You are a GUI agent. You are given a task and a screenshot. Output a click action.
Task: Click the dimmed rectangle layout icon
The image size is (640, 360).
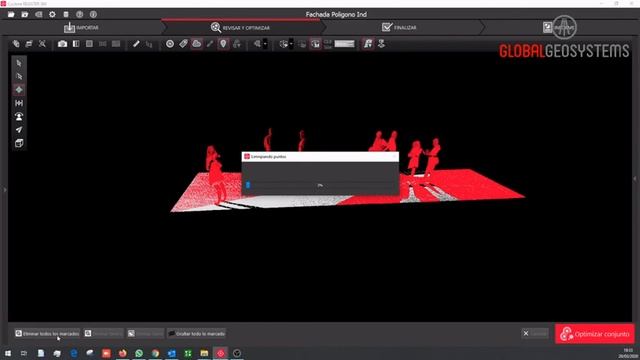click(x=116, y=44)
